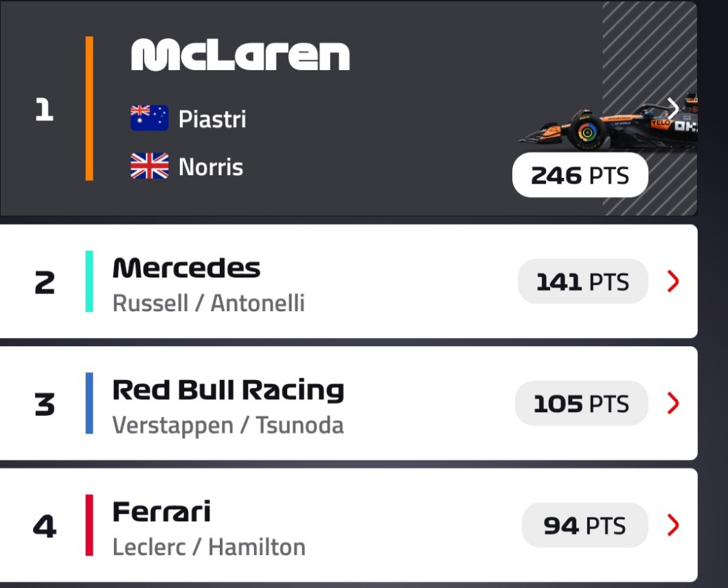The height and width of the screenshot is (588, 728).
Task: Expand Red Bull Racing row chevron
Action: pyautogui.click(x=673, y=403)
